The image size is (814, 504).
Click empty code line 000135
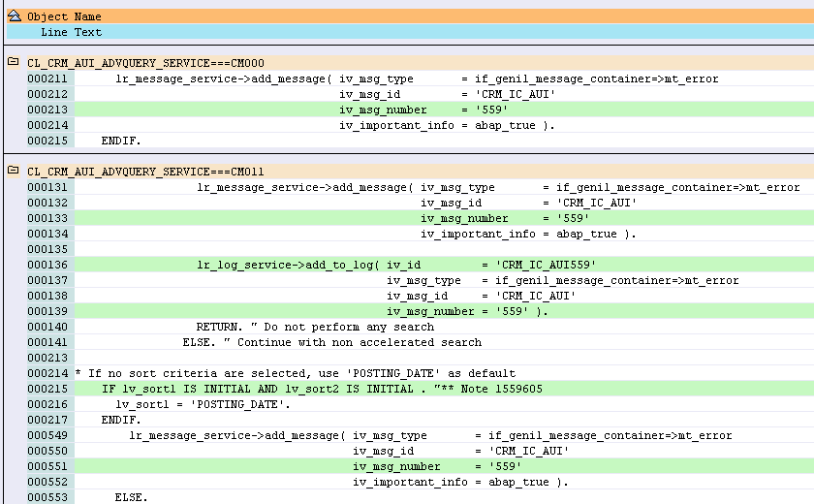444,249
